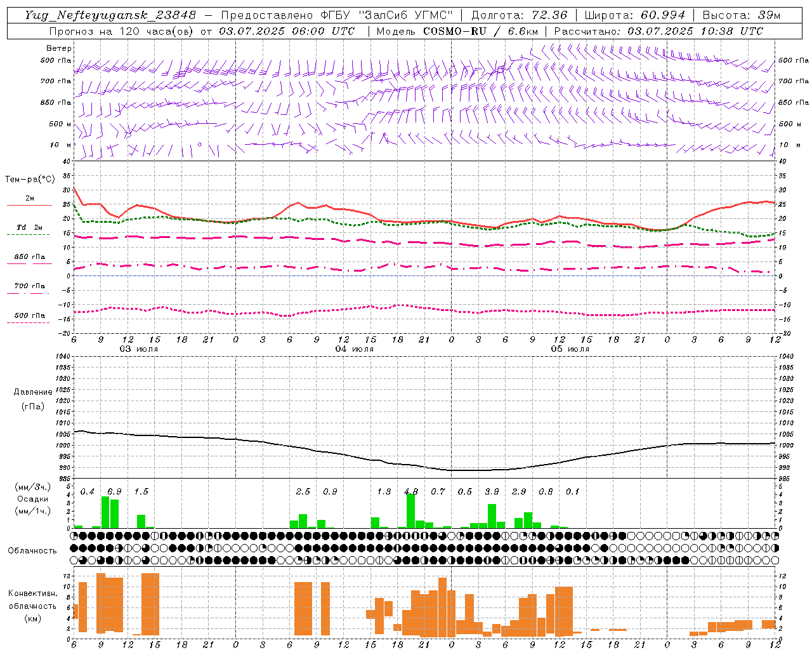
Task: Click the Высота: 39м header field
Action: pyautogui.click(x=742, y=15)
